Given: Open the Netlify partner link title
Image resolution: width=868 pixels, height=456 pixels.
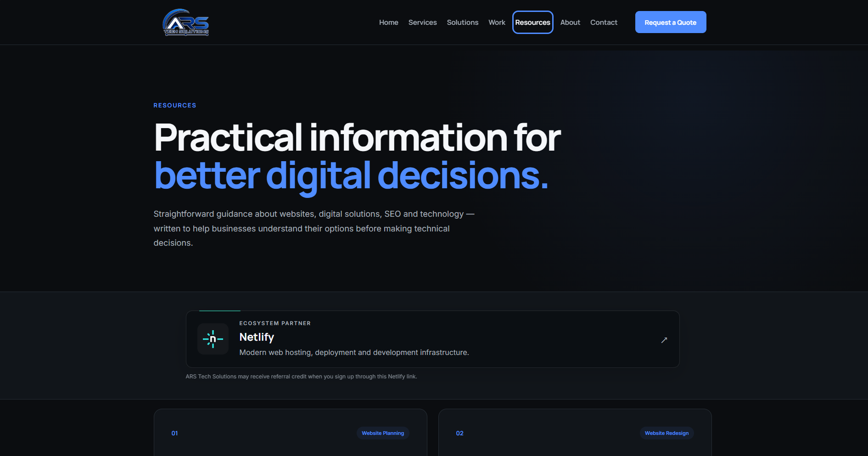Looking at the screenshot, I should tap(257, 338).
